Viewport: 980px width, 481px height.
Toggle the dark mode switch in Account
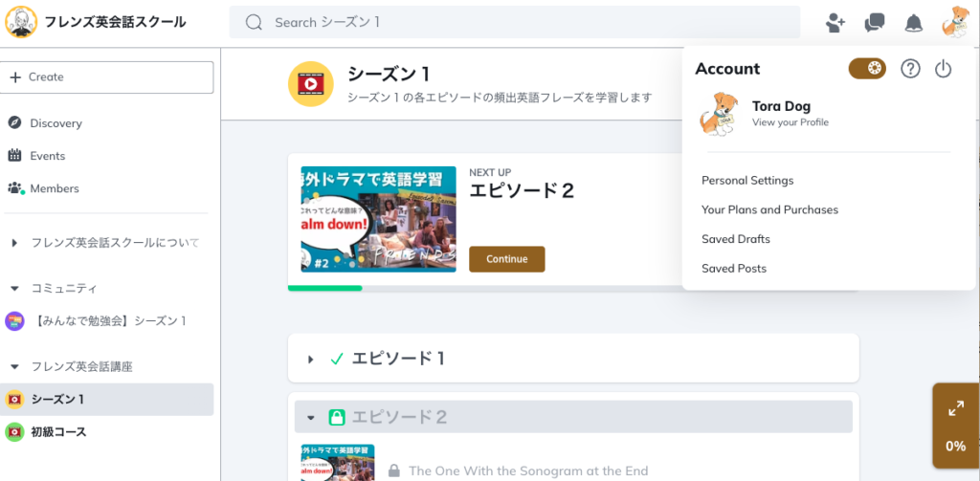(x=867, y=69)
